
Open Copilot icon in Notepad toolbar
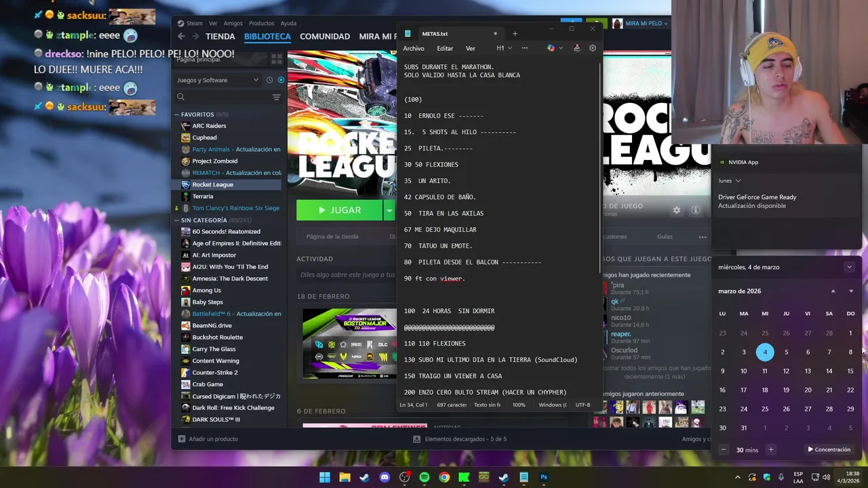coord(551,48)
